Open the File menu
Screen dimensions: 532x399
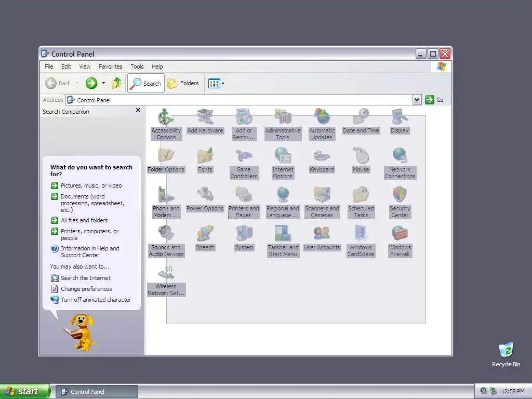49,66
